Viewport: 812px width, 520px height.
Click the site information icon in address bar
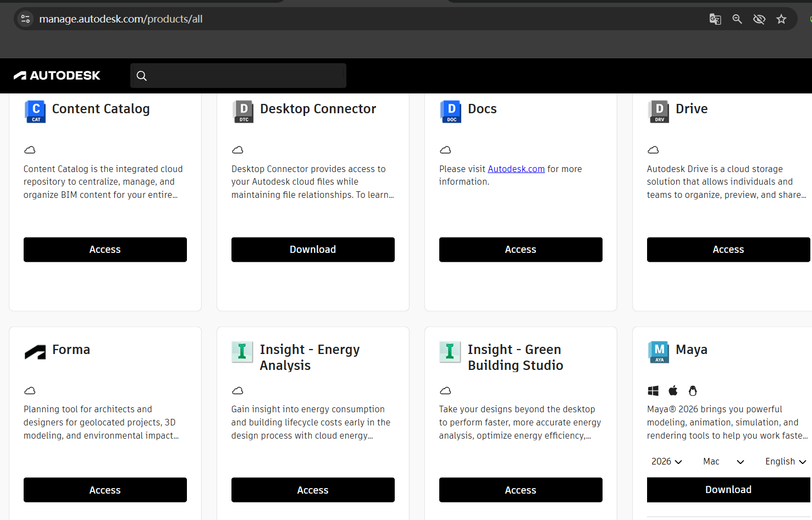click(25, 19)
